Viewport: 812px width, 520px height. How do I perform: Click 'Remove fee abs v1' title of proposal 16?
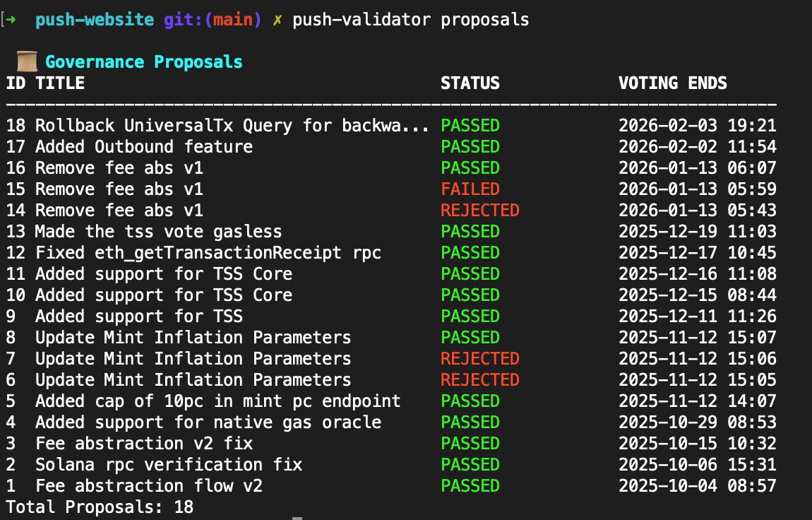[119, 168]
